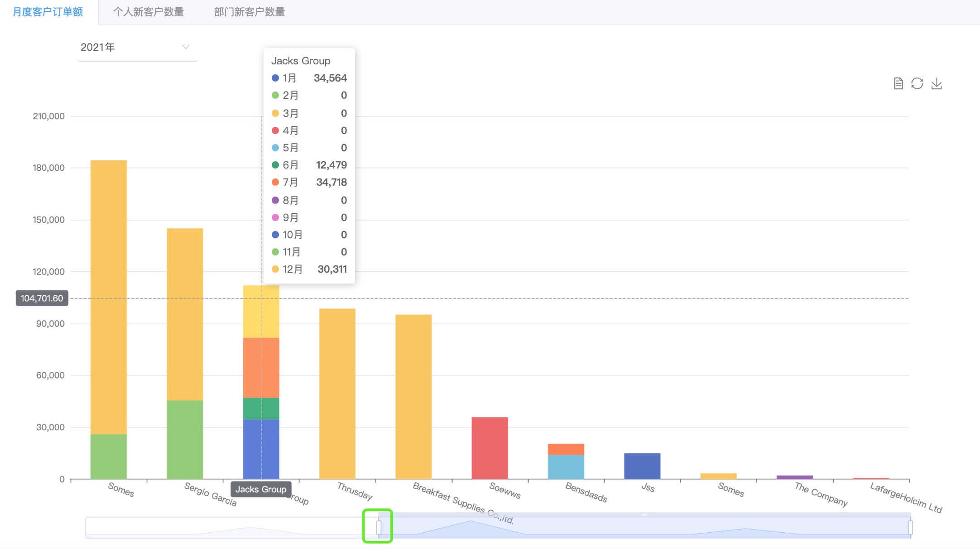This screenshot has width=980, height=549.
Task: Click the unselected left zoom slider area
Action: click(231, 528)
